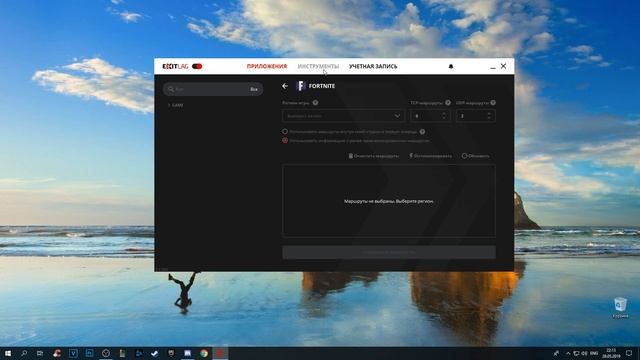
Task: Open Google Chrome from the taskbar
Action: pos(204,353)
